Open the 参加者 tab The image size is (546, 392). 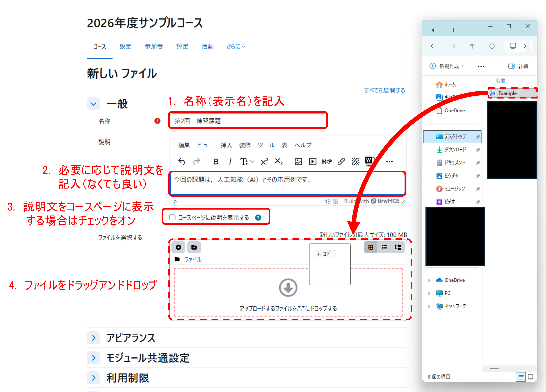pos(154,46)
